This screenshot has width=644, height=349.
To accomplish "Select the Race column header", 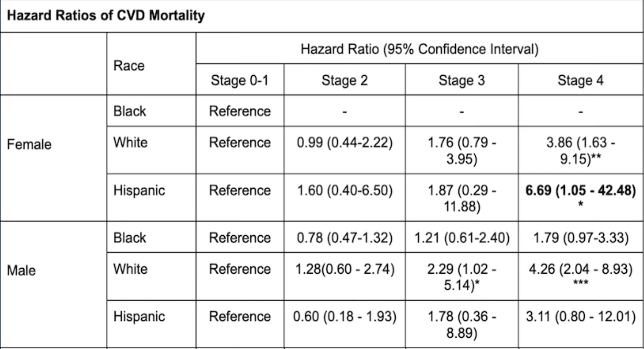I will (x=129, y=66).
